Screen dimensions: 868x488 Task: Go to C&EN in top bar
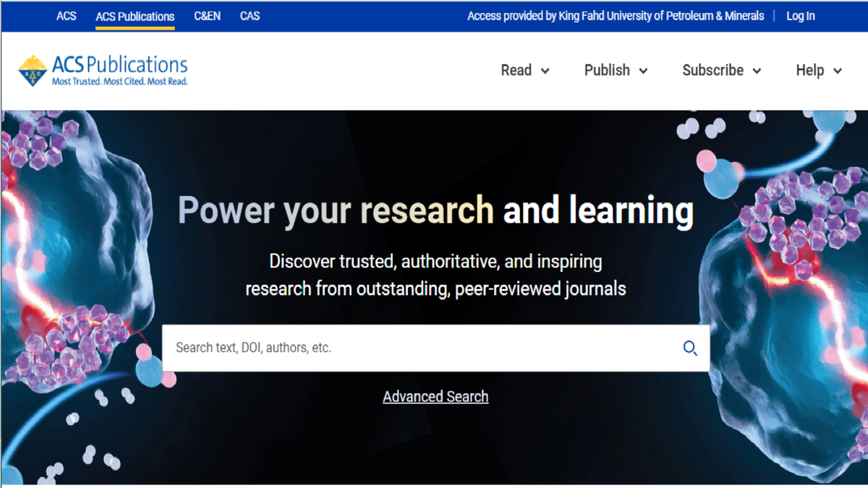208,16
